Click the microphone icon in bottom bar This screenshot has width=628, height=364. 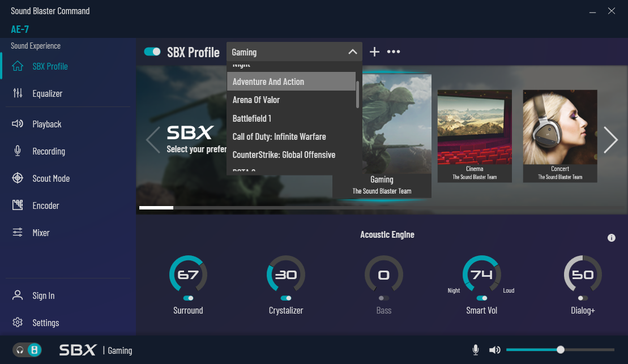coord(476,350)
